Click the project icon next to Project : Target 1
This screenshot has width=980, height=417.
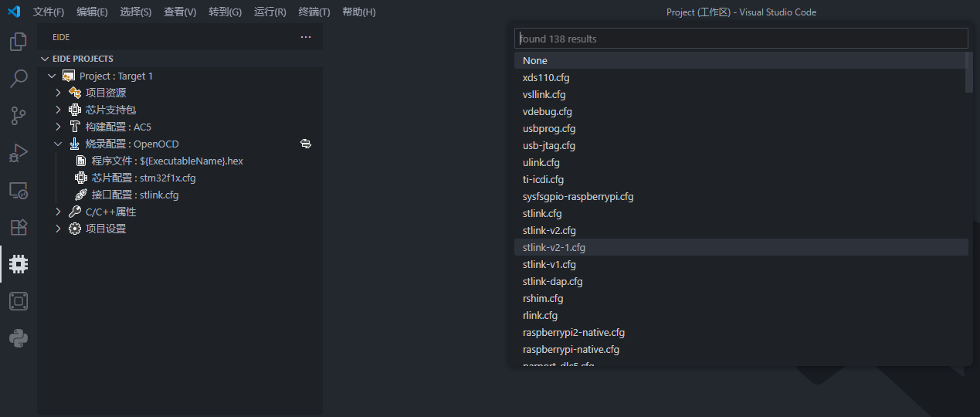[x=69, y=76]
